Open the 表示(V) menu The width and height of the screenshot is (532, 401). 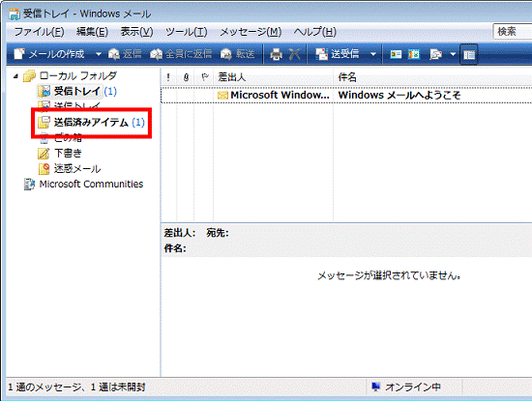coord(136,32)
